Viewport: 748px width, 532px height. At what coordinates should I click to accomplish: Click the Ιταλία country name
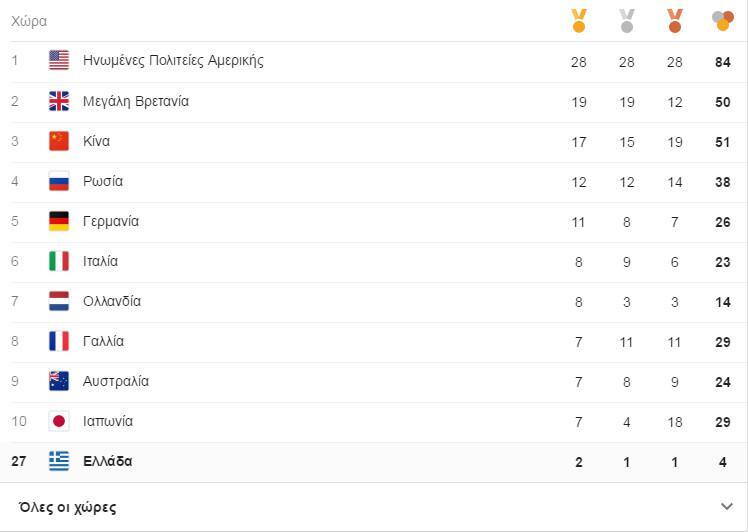tap(100, 261)
